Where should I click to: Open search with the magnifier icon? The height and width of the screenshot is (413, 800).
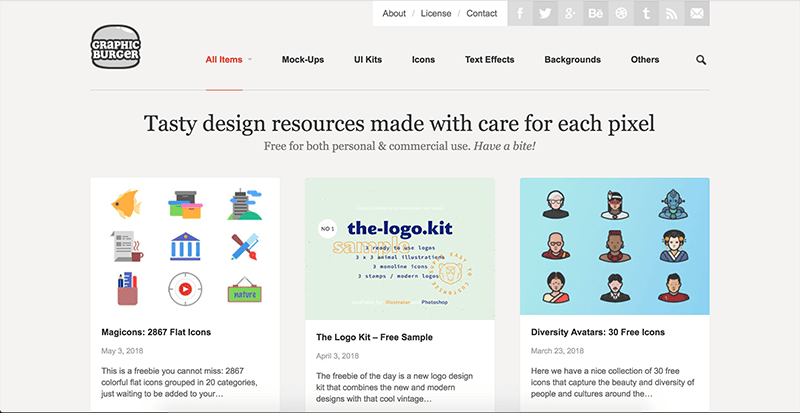701,60
